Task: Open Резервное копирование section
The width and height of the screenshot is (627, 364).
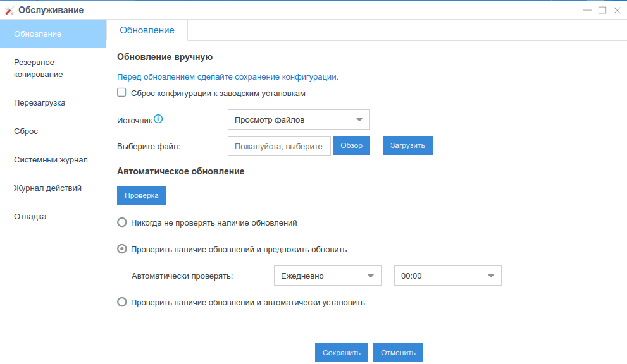Action: 53,68
